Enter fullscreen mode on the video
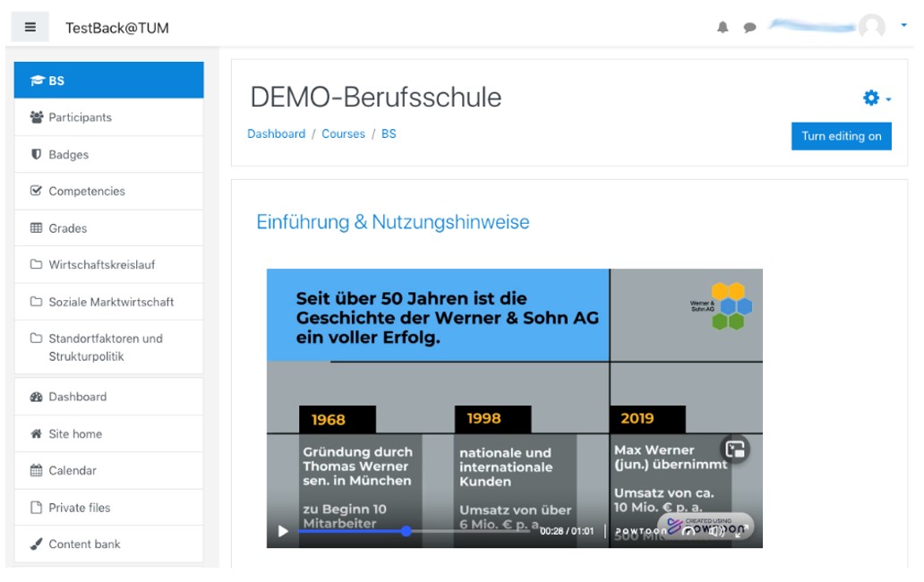The width and height of the screenshot is (924, 582). pos(741,531)
